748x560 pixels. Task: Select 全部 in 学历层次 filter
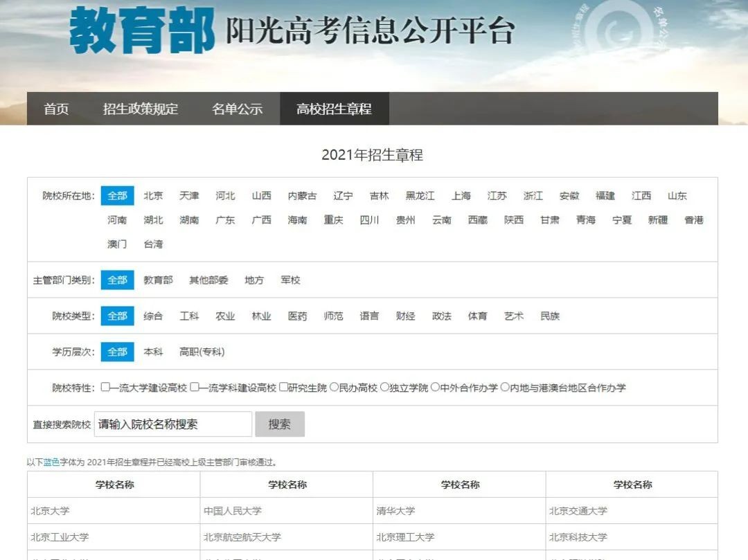pos(117,352)
